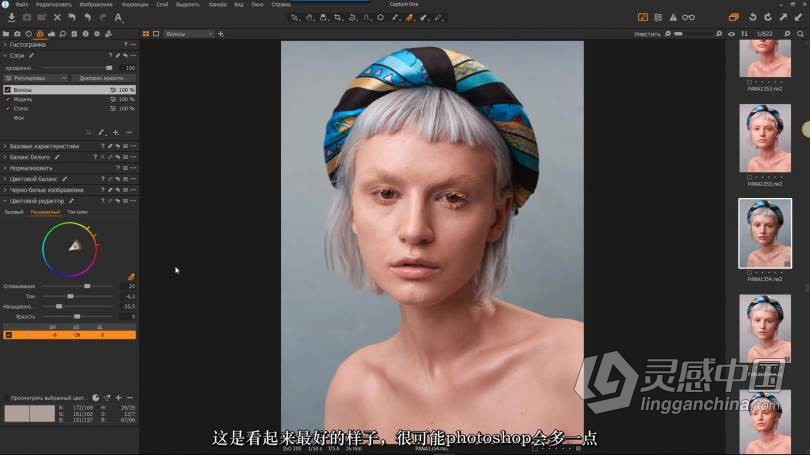Toggle the Волосы layer checkbox
This screenshot has width=810, height=455.
[8, 90]
